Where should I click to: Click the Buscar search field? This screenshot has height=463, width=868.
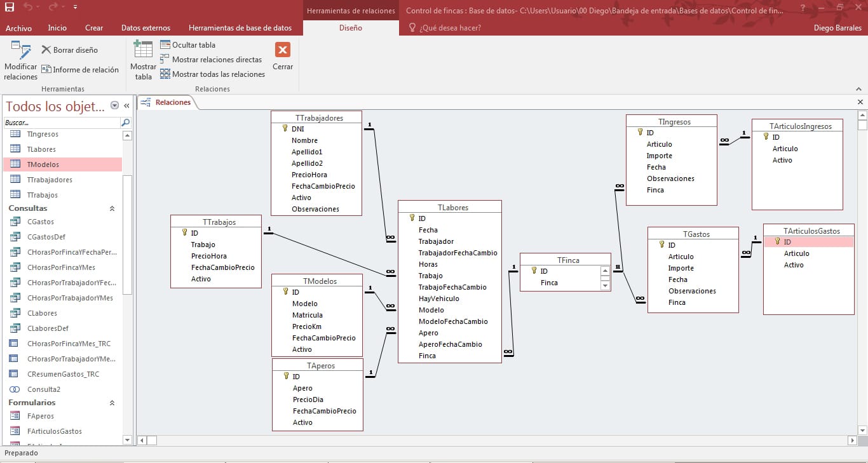click(x=60, y=123)
